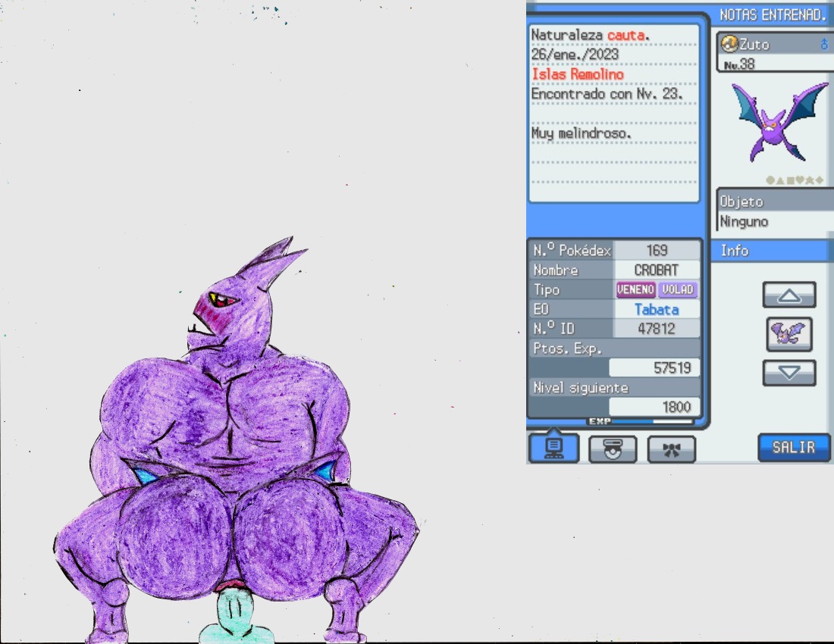Click the Ultra Ball icon beside Zuto
The width and height of the screenshot is (834, 644).
point(729,44)
